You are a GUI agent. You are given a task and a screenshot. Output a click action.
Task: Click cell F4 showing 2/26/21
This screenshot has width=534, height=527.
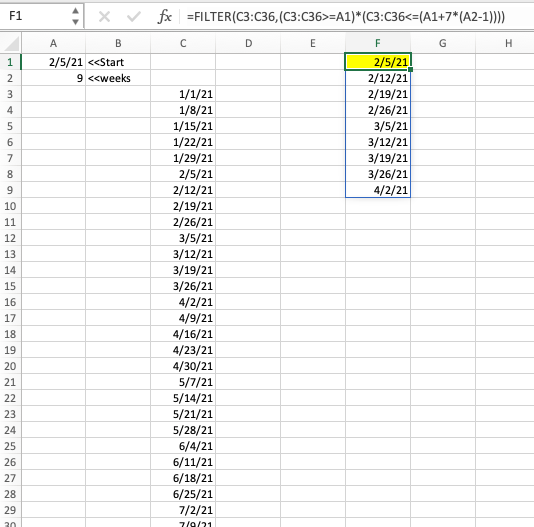(x=378, y=110)
